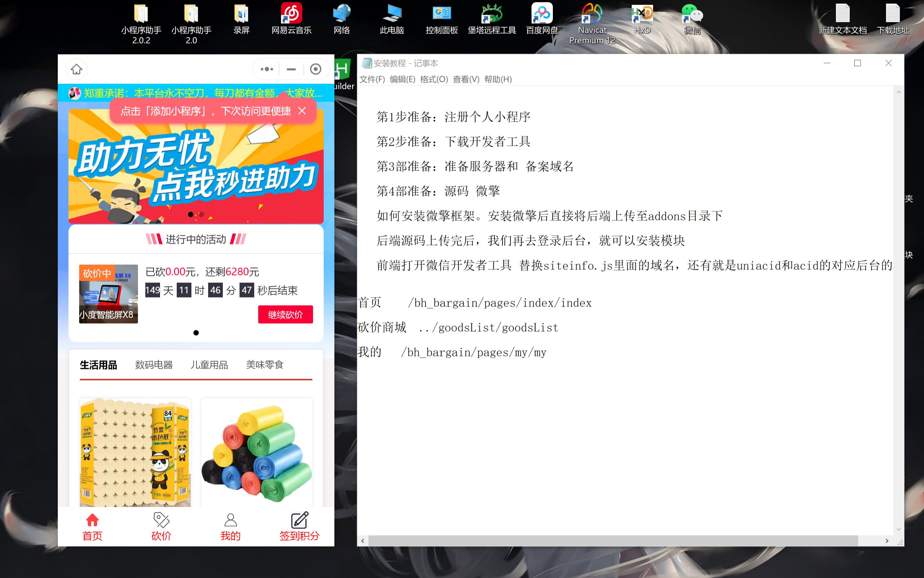The width and height of the screenshot is (924, 578).
Task: Click the Notepad icon in the title bar
Action: point(367,63)
